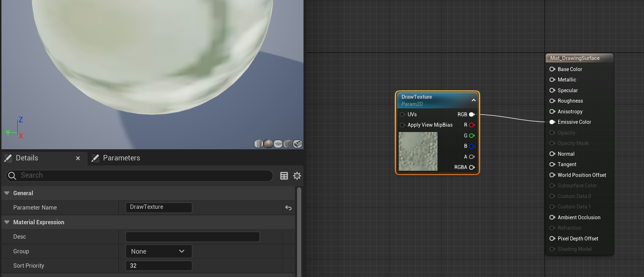The width and height of the screenshot is (644, 277).
Task: Open the Group dropdown
Action: pos(159,252)
